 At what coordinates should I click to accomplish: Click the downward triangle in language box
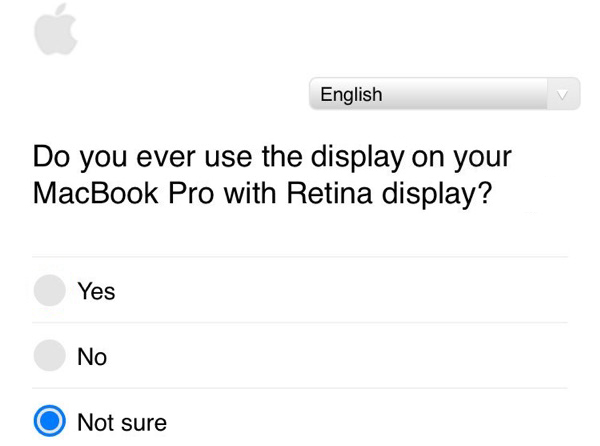pos(562,96)
